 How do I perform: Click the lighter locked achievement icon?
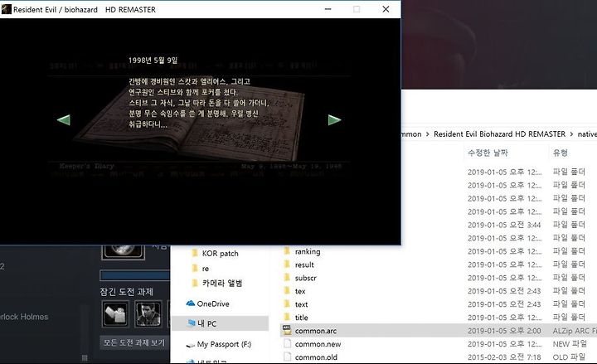pyautogui.click(x=115, y=313)
